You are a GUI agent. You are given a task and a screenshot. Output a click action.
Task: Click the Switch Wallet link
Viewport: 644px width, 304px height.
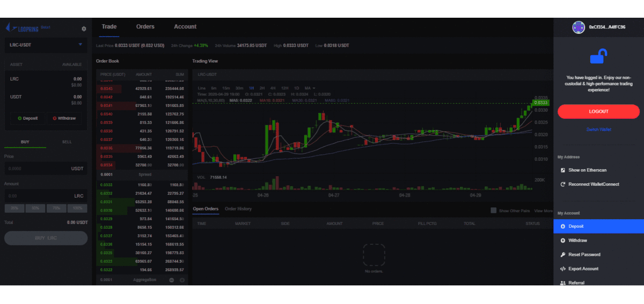pyautogui.click(x=598, y=129)
